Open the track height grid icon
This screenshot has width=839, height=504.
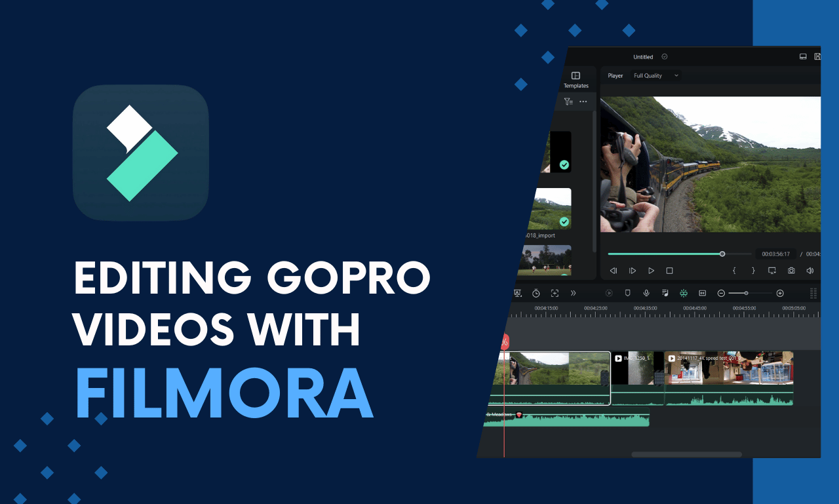[x=813, y=293]
